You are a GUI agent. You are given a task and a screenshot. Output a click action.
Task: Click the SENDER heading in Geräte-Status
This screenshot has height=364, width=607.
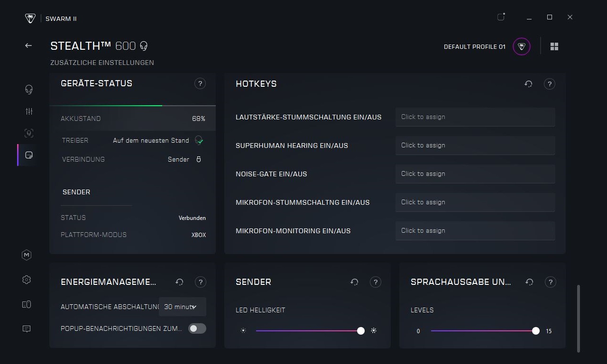coord(76,192)
